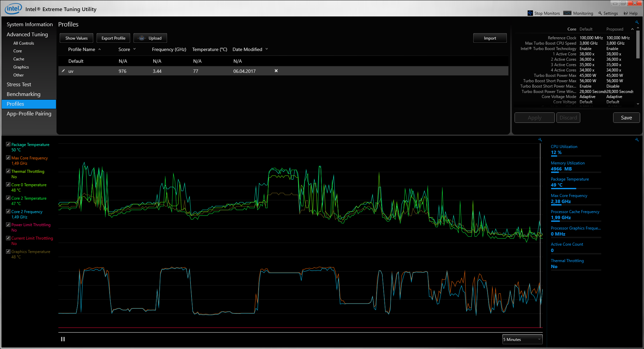Click the Memory Utilization level bar

[x=576, y=172]
